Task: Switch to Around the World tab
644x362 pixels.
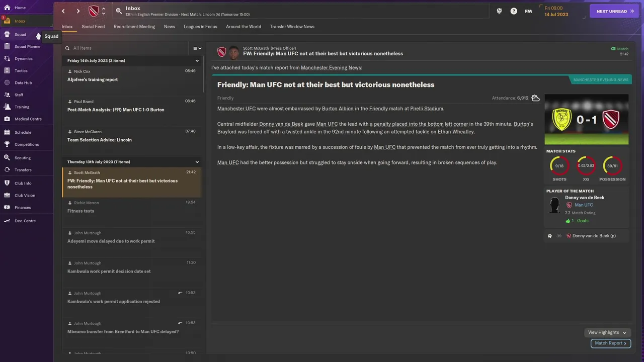Action: coord(244,27)
